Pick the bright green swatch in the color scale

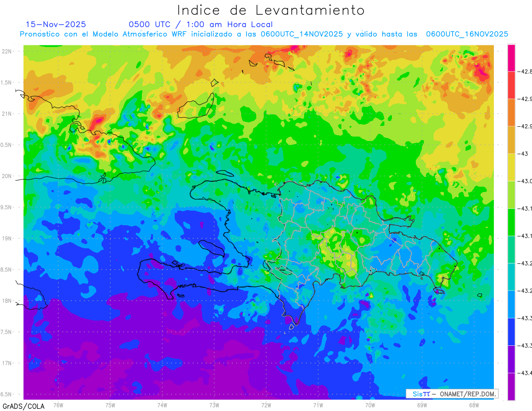coord(511,222)
